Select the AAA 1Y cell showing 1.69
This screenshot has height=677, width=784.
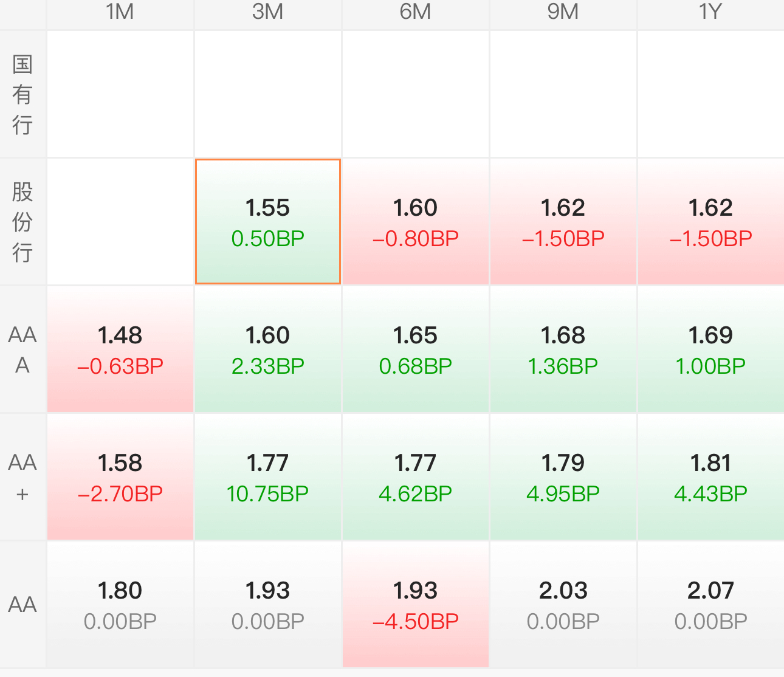[710, 349]
